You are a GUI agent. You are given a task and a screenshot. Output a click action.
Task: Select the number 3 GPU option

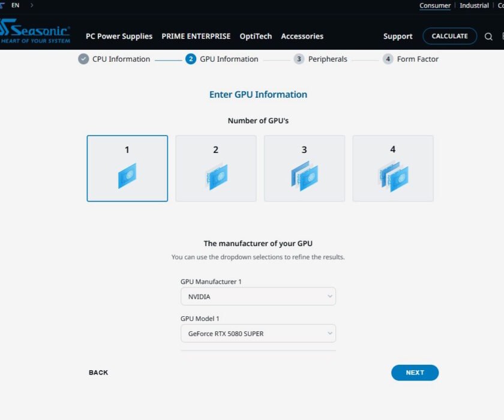[x=304, y=169]
